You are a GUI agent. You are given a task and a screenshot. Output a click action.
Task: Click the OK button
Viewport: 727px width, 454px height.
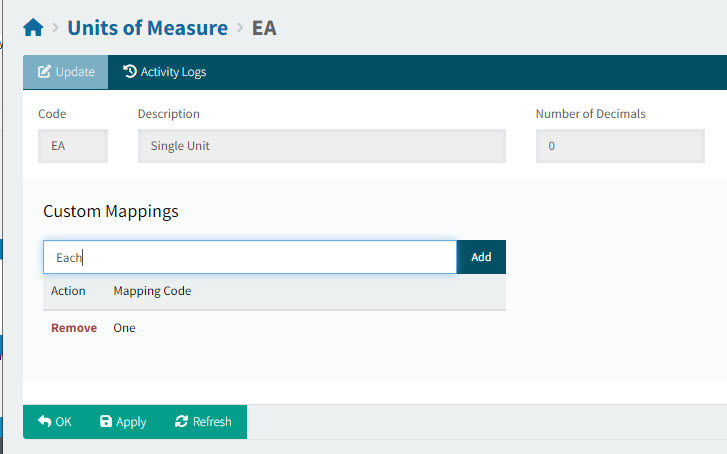(55, 422)
